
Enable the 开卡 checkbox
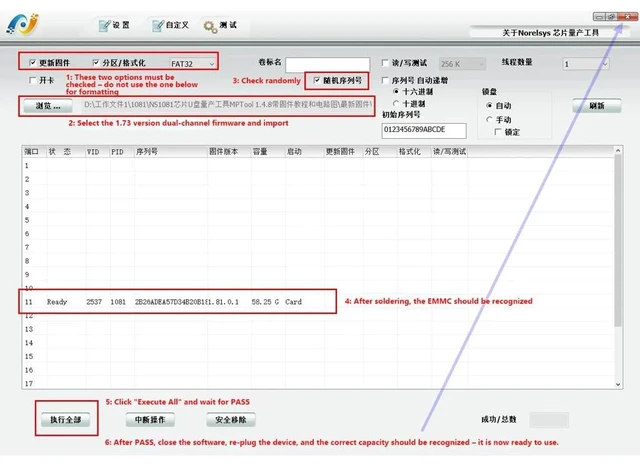pyautogui.click(x=33, y=80)
